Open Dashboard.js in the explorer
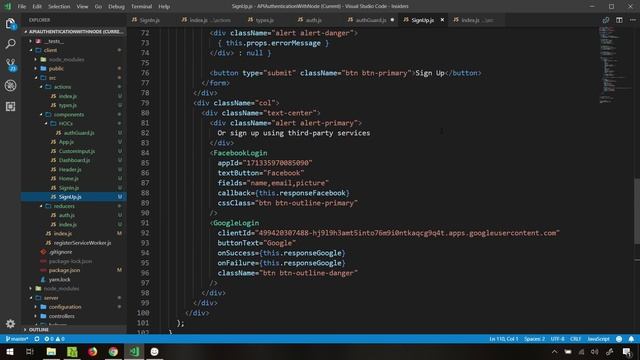The image size is (640, 360). click(74, 160)
